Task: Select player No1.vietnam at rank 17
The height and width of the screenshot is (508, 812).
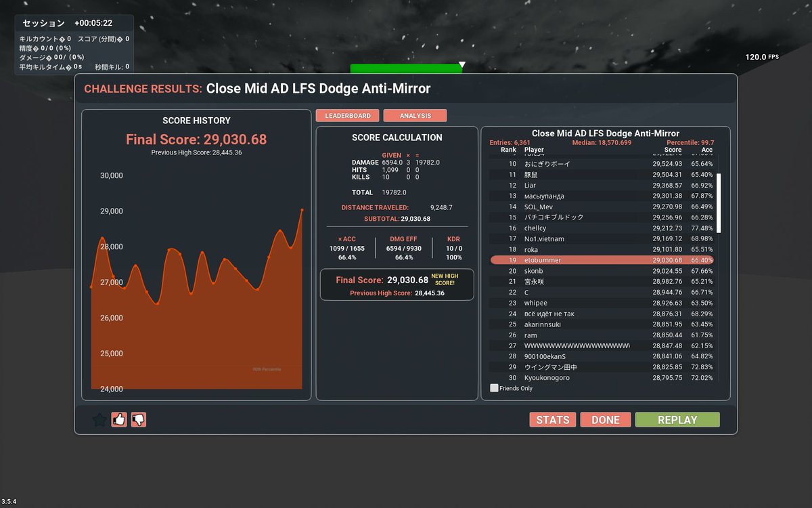Action: point(602,239)
